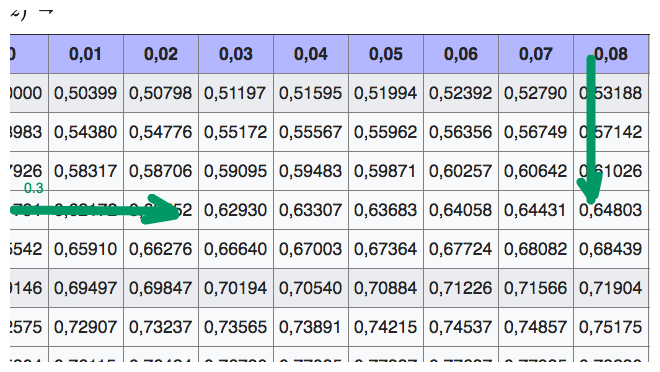Click the 0,06 column header

[460, 54]
